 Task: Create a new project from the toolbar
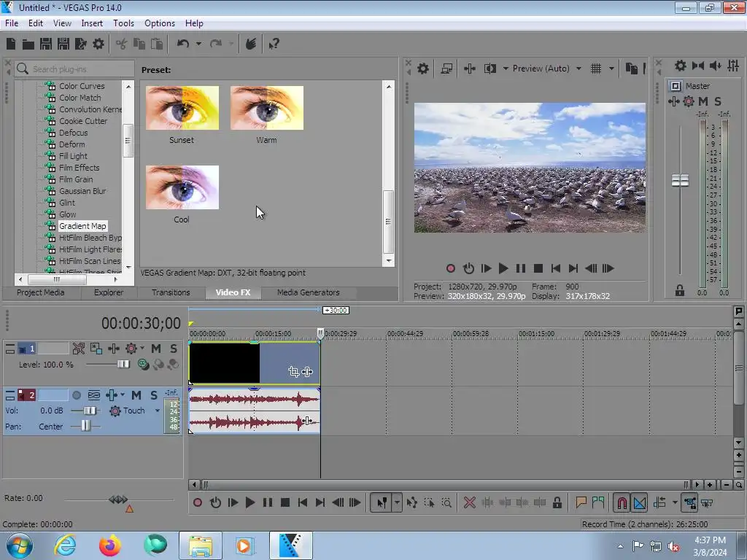[x=11, y=44]
